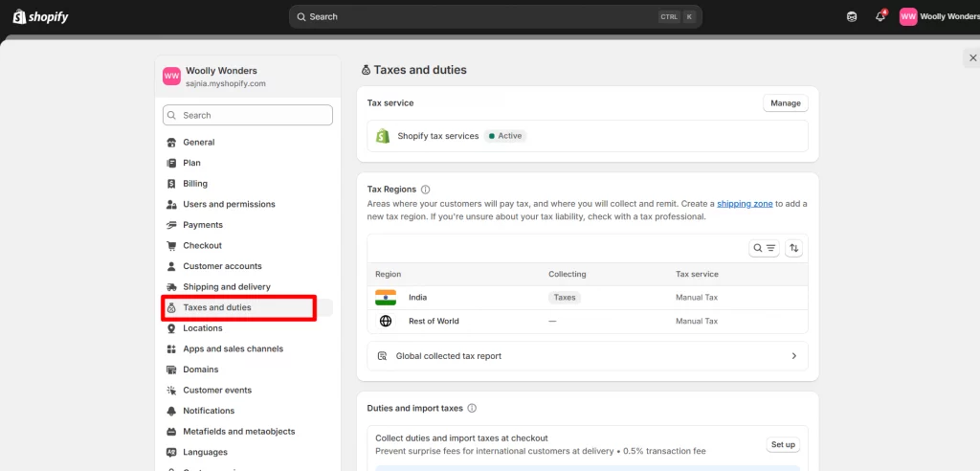Open the Global collected tax report
The image size is (980, 471).
(x=588, y=356)
